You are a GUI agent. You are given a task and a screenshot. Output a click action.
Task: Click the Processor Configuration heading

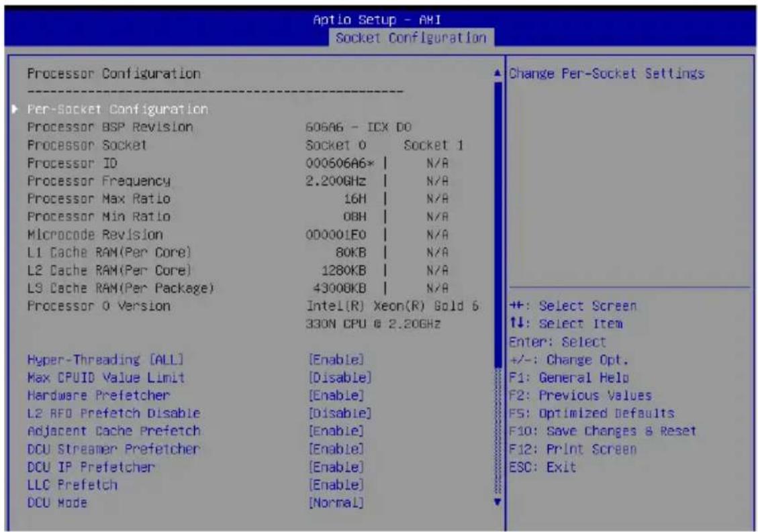(x=113, y=74)
